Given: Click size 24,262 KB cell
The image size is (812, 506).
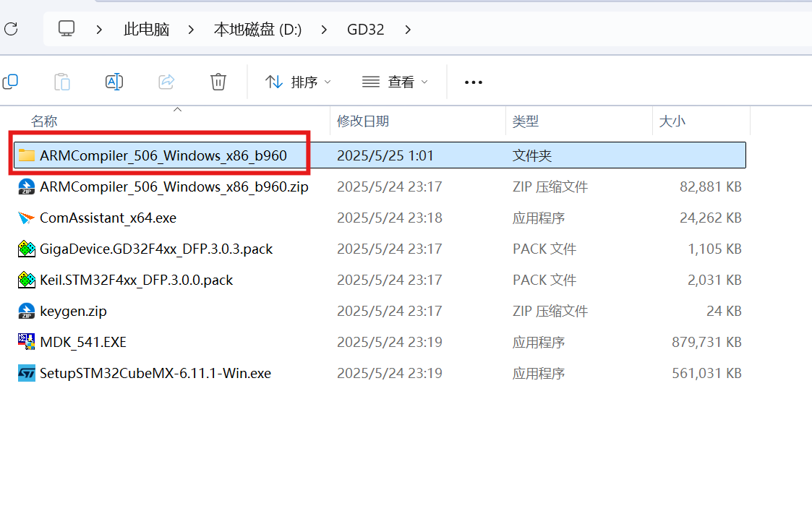Looking at the screenshot, I should pos(711,218).
